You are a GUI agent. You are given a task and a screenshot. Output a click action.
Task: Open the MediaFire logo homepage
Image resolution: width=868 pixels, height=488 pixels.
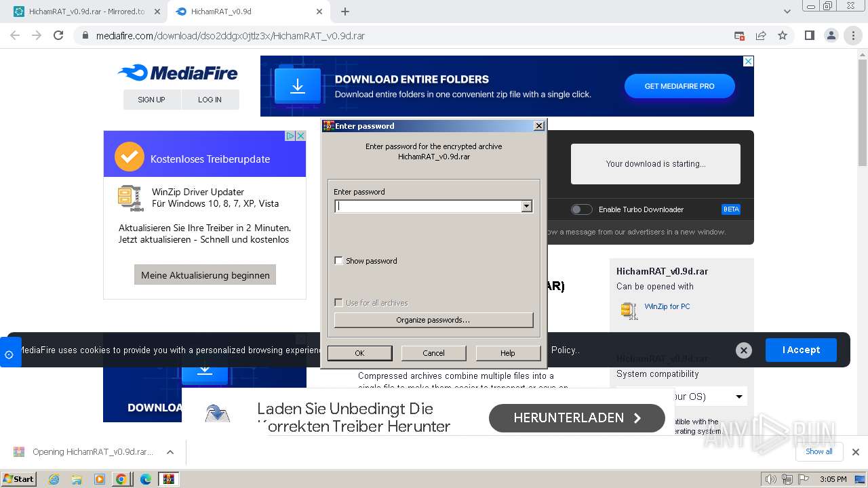tap(178, 73)
